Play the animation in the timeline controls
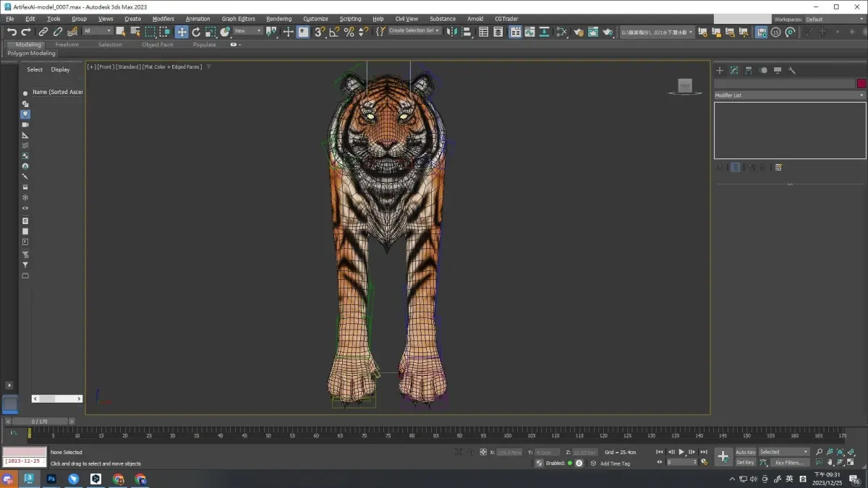The height and width of the screenshot is (488, 868). click(681, 452)
